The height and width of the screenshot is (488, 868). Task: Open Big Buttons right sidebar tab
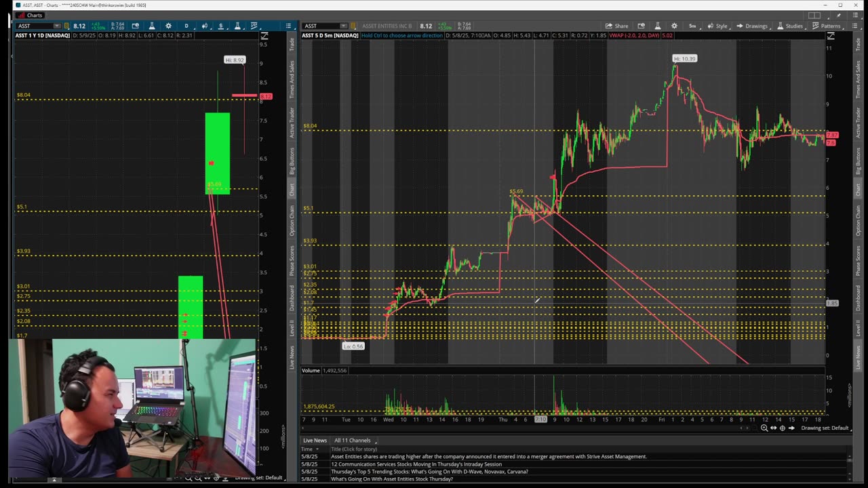[x=858, y=163]
